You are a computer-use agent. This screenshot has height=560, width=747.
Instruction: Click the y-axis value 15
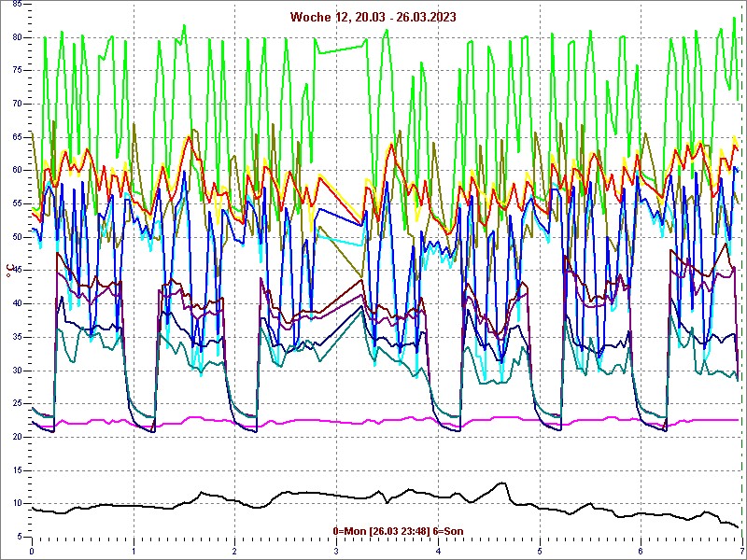(x=17, y=470)
